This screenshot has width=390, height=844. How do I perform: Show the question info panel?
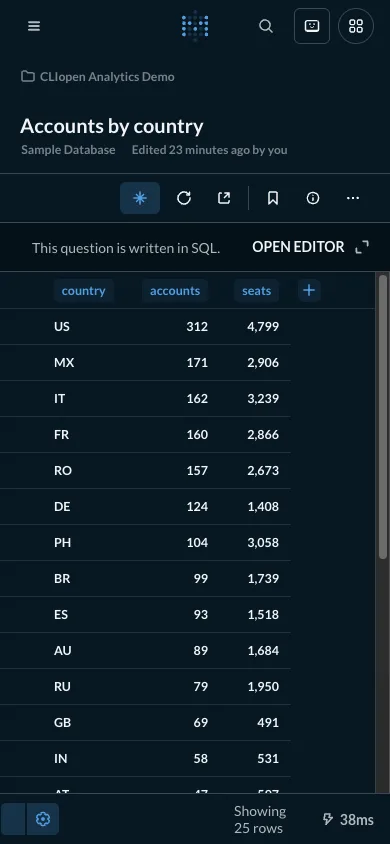pos(313,198)
